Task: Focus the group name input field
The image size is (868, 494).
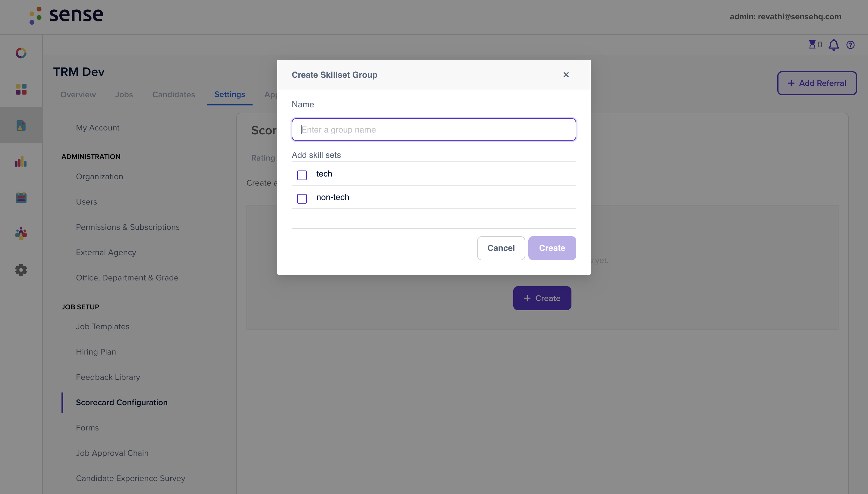Action: pyautogui.click(x=434, y=130)
